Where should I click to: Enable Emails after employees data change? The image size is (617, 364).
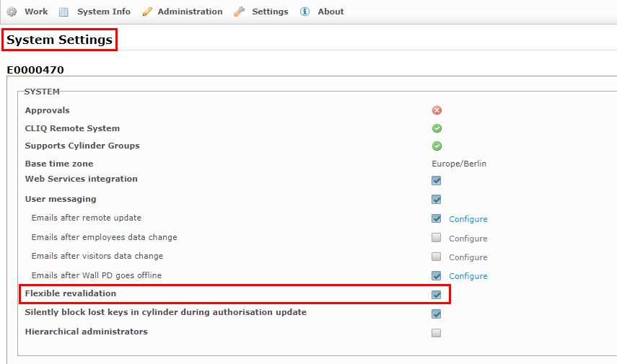click(x=436, y=237)
